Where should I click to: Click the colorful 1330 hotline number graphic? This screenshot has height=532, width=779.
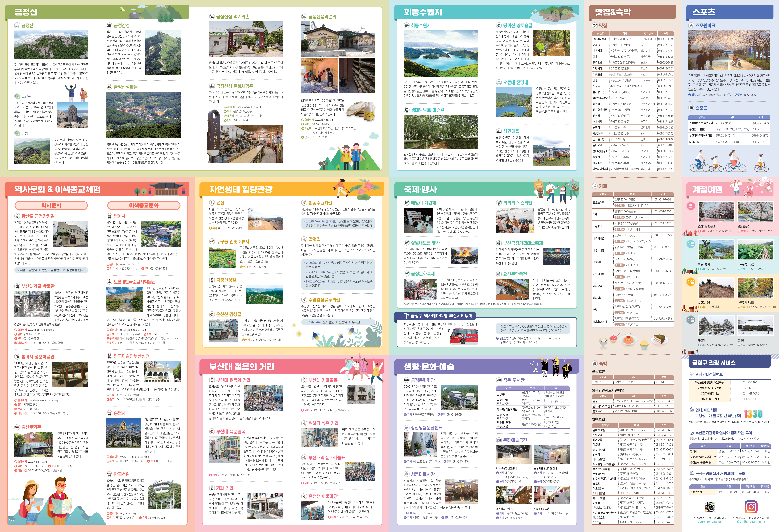coord(753,414)
